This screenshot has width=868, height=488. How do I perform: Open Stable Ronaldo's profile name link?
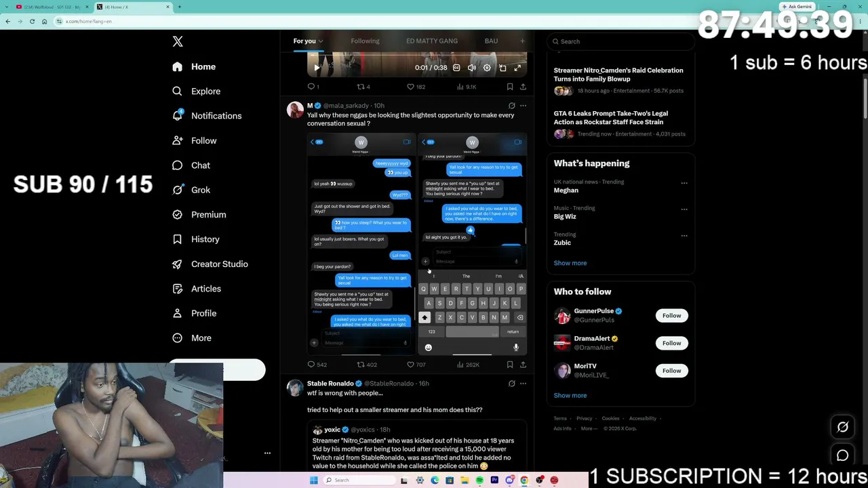[330, 384]
